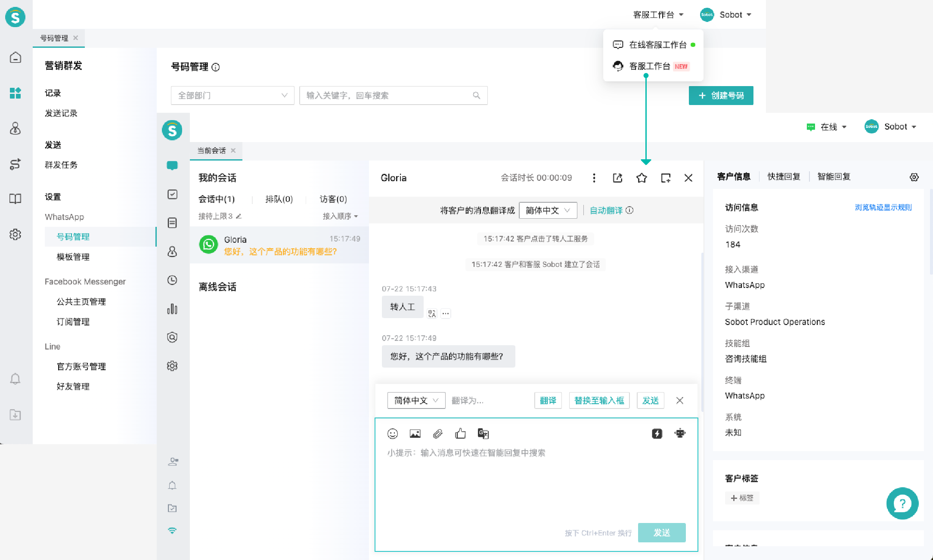Expand the 客服工作台 dropdown in top bar
Image resolution: width=933 pixels, height=560 pixels.
(x=658, y=15)
